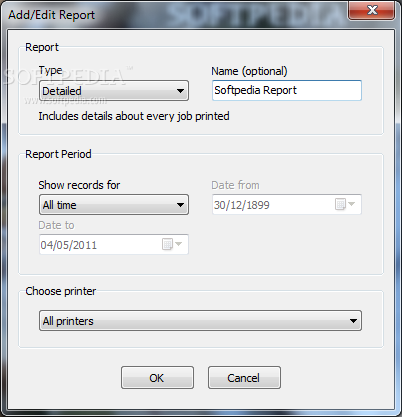Close the Add/Edit Report dialog
402x417 pixels.
(x=372, y=10)
